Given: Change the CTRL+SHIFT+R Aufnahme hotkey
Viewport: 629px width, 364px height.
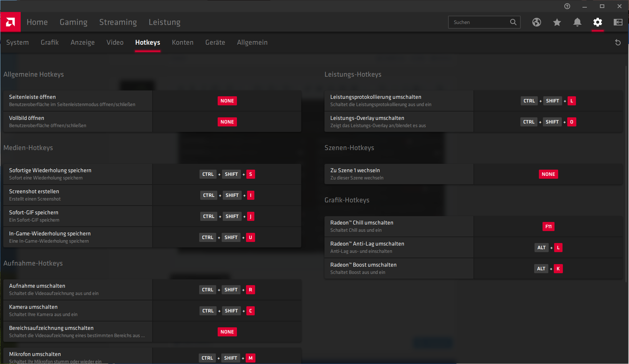Looking at the screenshot, I should pos(227,290).
